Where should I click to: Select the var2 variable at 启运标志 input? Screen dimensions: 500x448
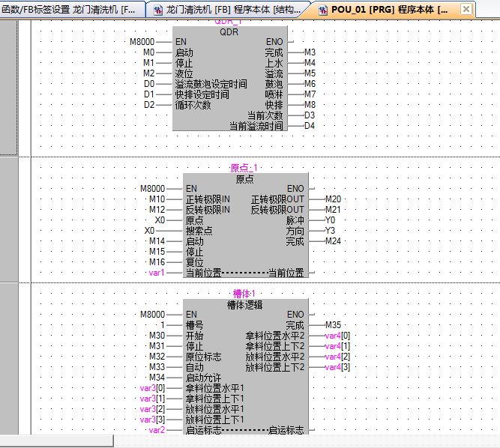[x=155, y=430]
